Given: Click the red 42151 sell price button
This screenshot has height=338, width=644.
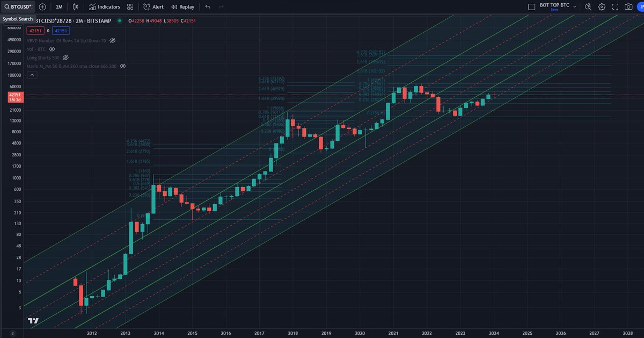Looking at the screenshot, I should [36, 31].
